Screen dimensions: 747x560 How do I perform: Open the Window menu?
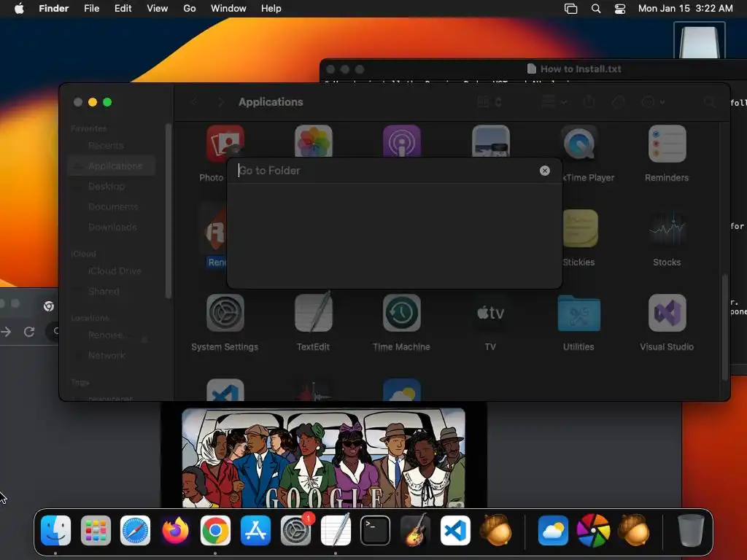(x=228, y=9)
